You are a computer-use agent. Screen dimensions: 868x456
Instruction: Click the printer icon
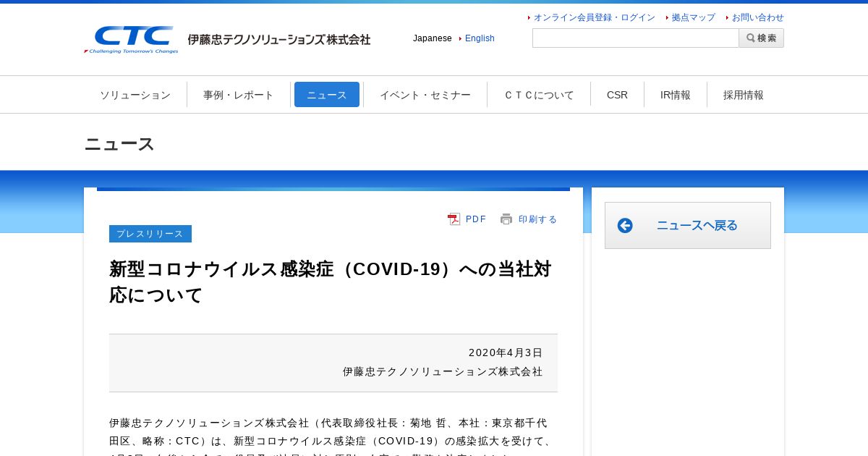[506, 219]
